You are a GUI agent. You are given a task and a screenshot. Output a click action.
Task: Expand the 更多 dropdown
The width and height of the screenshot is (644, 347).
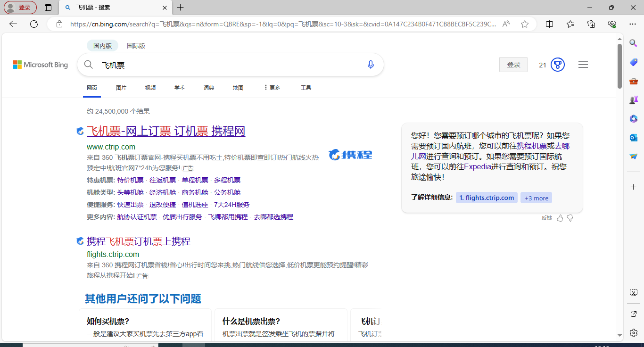pos(272,88)
